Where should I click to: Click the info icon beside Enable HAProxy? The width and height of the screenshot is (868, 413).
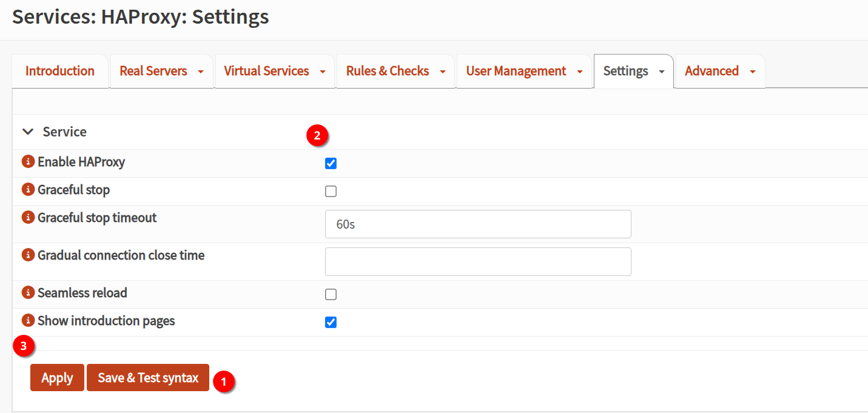[x=28, y=162]
